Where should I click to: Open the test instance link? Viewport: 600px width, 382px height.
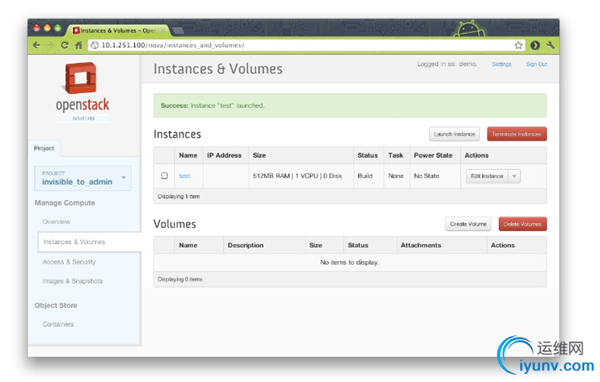(184, 176)
